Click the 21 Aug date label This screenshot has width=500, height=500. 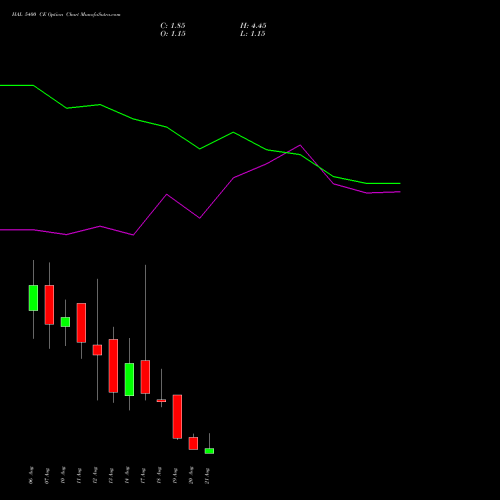(x=207, y=475)
